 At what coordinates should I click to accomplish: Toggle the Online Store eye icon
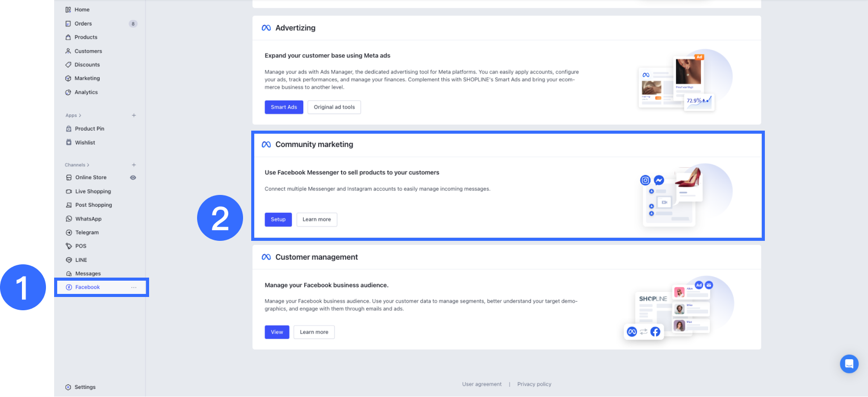133,178
